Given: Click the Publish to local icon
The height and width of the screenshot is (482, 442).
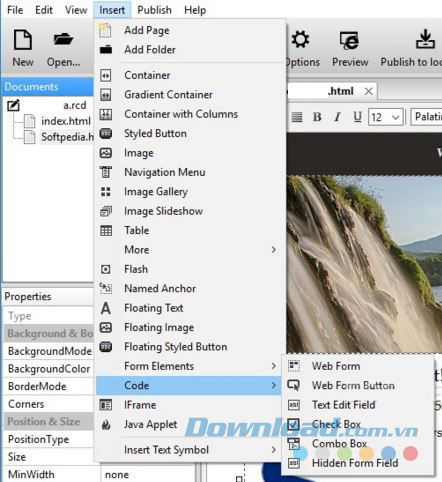Looking at the screenshot, I should [x=425, y=39].
